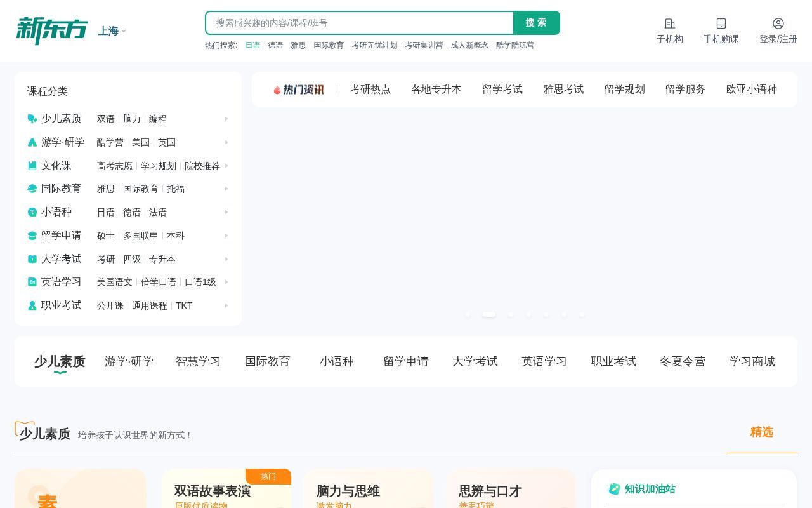Open the 脑力与思维 course card
This screenshot has width=812, height=508.
tap(369, 489)
